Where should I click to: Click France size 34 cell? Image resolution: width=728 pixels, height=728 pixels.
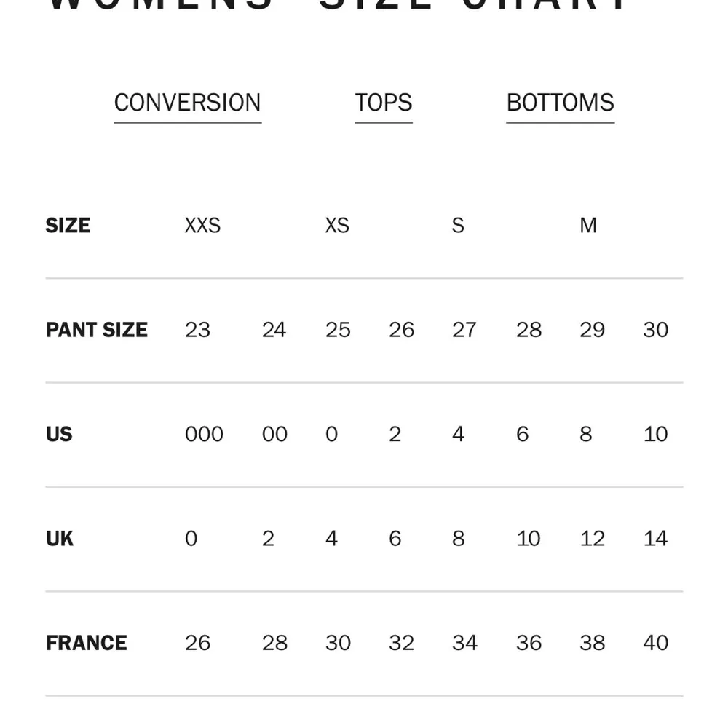tap(464, 643)
